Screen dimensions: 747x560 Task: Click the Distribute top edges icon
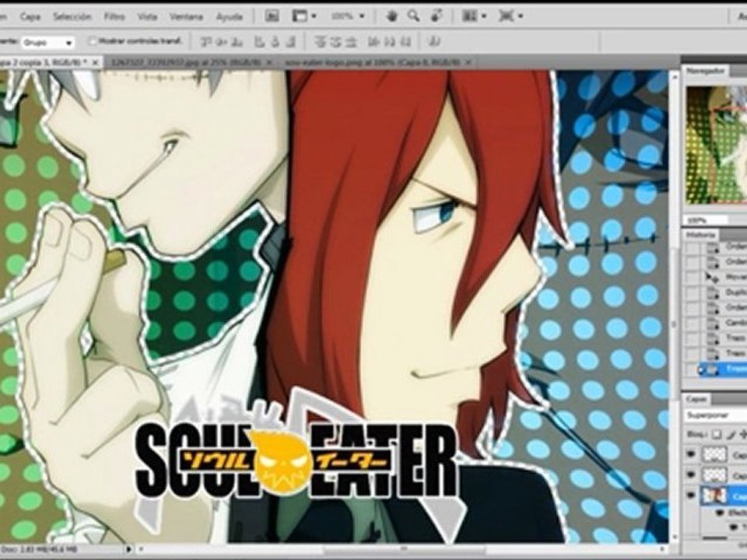pyautogui.click(x=321, y=42)
